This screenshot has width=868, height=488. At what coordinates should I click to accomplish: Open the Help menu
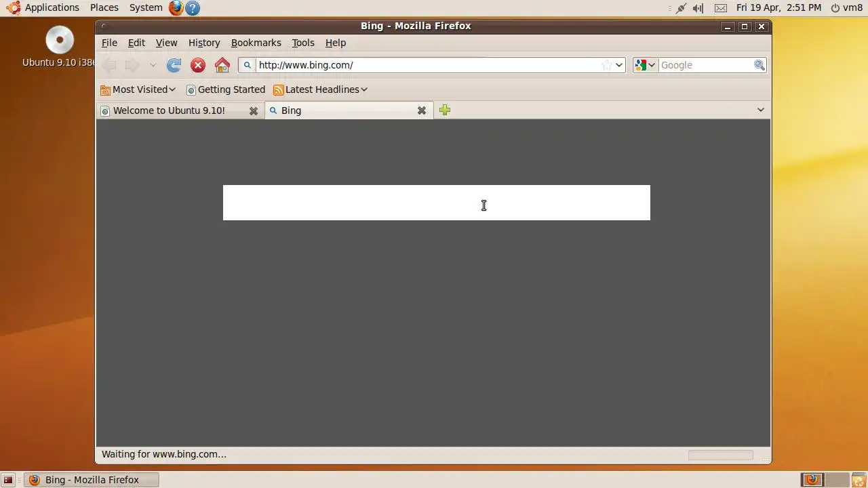[336, 43]
